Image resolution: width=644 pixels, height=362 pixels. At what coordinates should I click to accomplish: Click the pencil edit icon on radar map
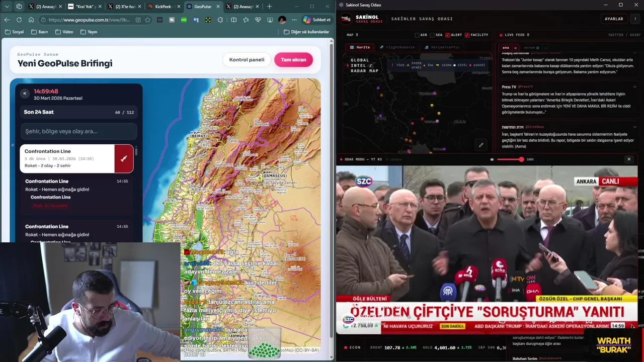481,145
